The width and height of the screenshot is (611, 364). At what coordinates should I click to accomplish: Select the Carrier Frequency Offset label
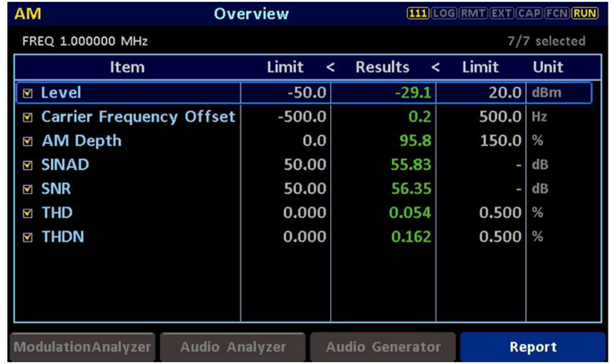pyautogui.click(x=138, y=117)
